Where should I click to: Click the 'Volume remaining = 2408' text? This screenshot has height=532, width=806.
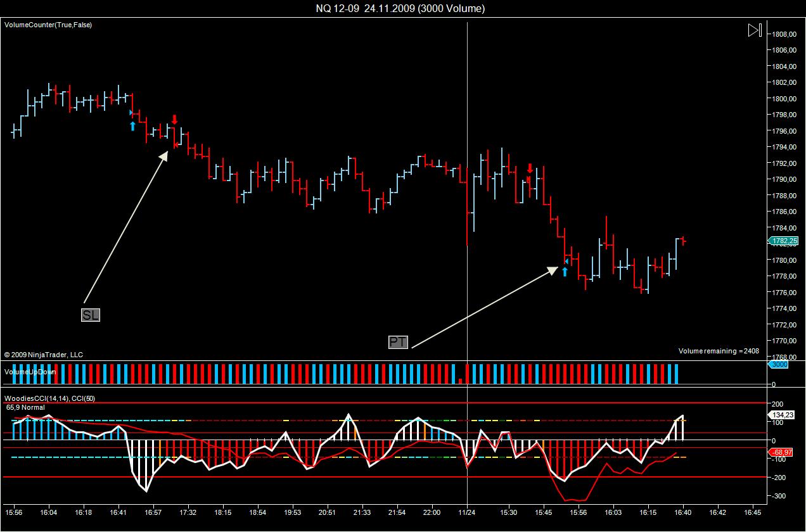click(x=719, y=350)
